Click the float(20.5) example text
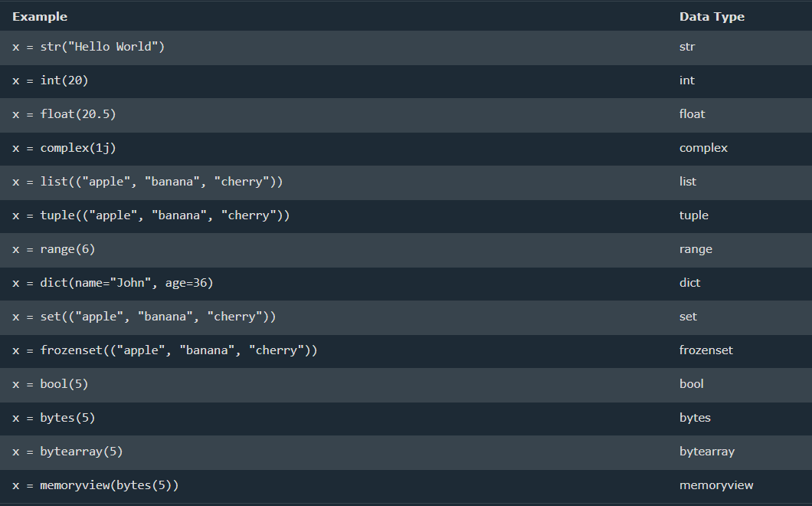The height and width of the screenshot is (506, 812). point(64,114)
